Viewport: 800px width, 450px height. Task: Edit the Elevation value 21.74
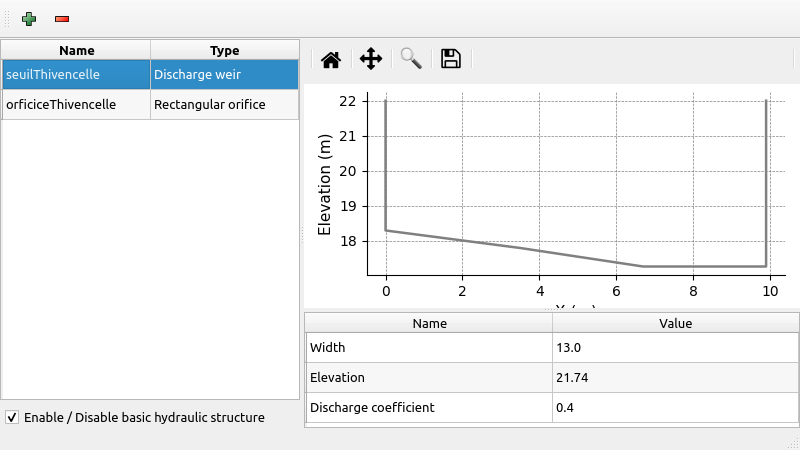675,377
